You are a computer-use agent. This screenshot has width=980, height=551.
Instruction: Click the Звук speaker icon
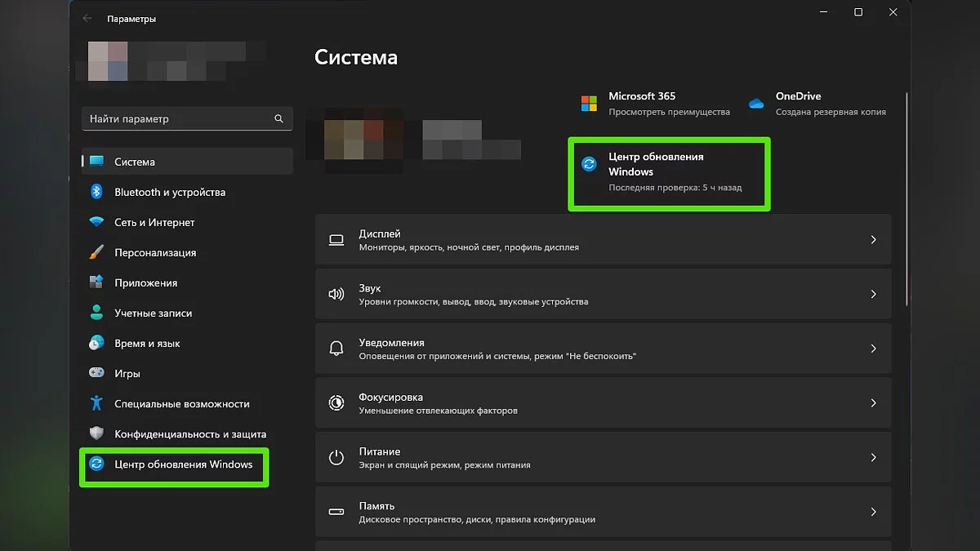tap(336, 294)
